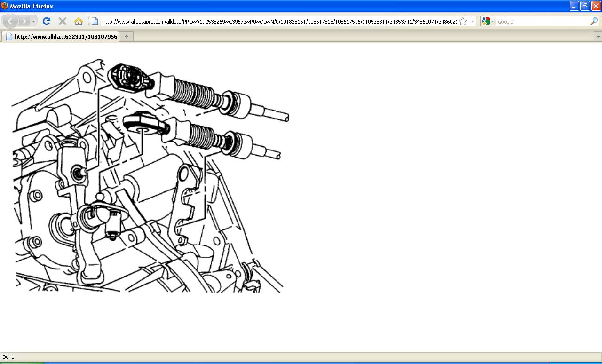Click the Forward navigation arrow

point(24,21)
